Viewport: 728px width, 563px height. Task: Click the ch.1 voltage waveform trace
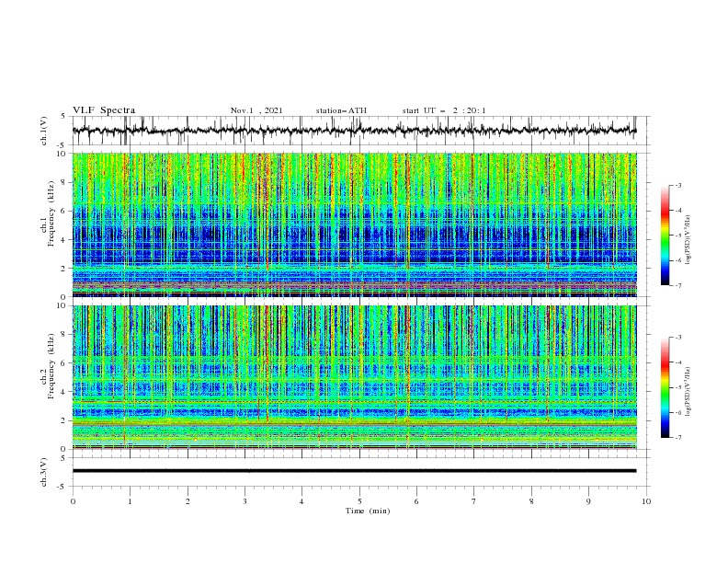coord(354,131)
